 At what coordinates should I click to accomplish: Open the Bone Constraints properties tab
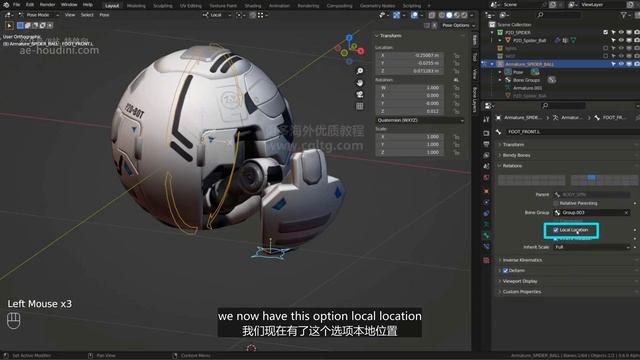point(486,247)
